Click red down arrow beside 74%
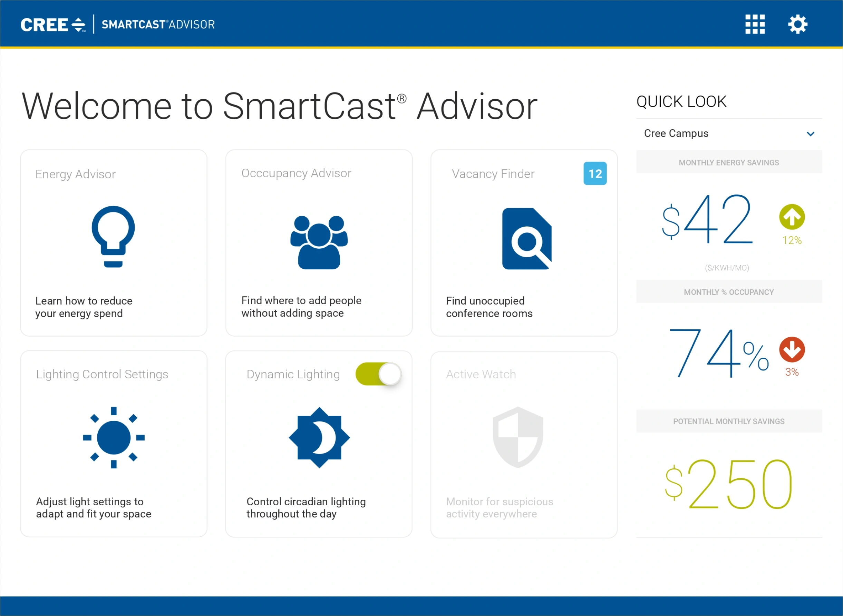 [x=792, y=349]
